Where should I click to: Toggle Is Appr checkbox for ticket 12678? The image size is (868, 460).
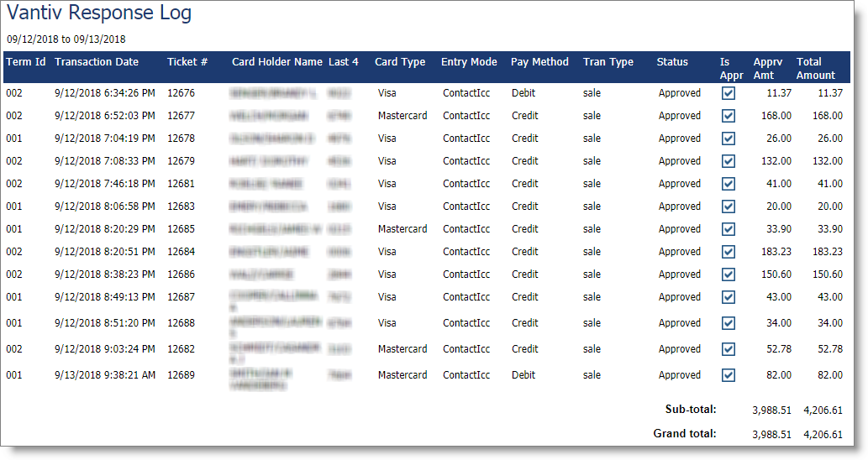click(x=729, y=139)
